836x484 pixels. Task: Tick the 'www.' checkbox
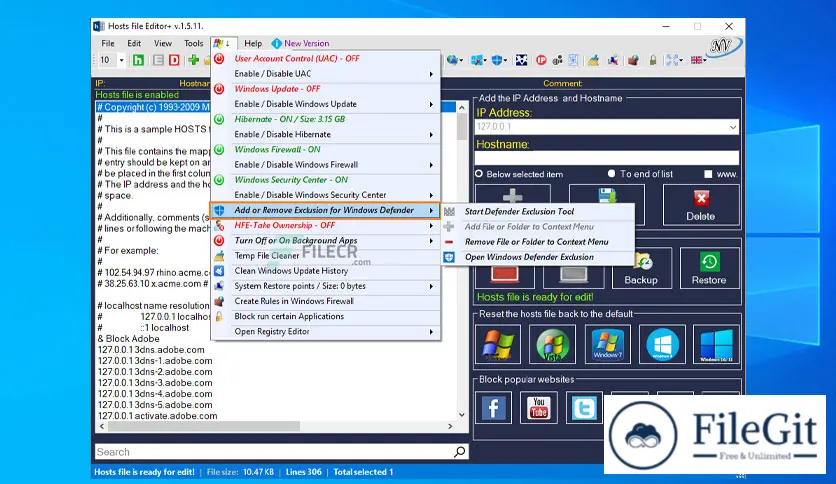[x=708, y=174]
